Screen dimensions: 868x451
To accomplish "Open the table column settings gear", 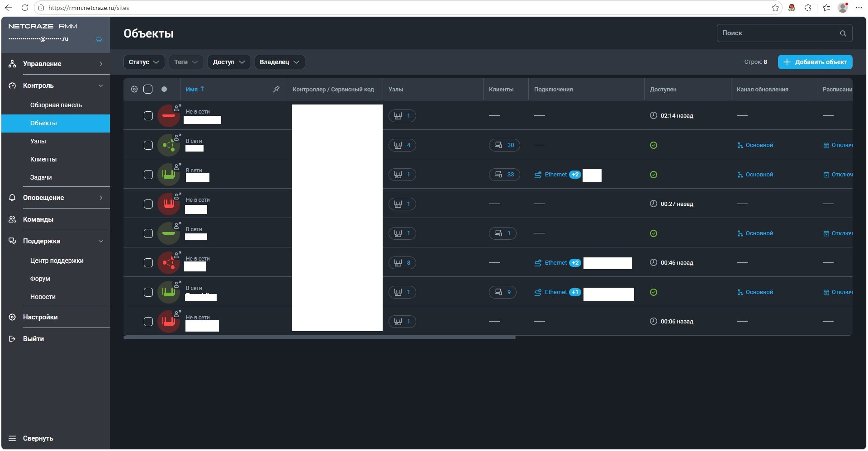I will [x=134, y=89].
